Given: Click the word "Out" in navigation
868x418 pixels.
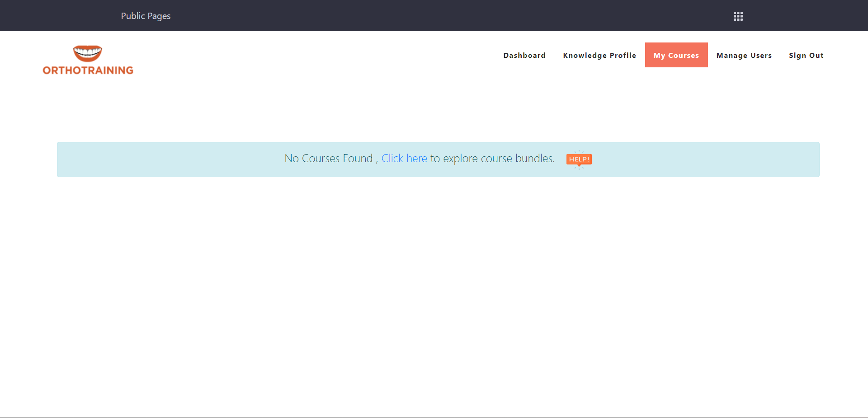Looking at the screenshot, I should pyautogui.click(x=816, y=55).
